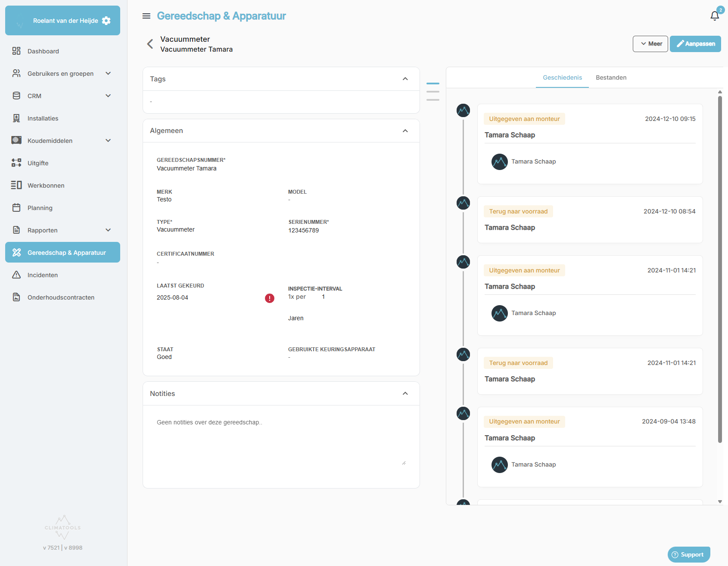Collapse the Notities section
This screenshot has height=566, width=728.
(x=405, y=393)
